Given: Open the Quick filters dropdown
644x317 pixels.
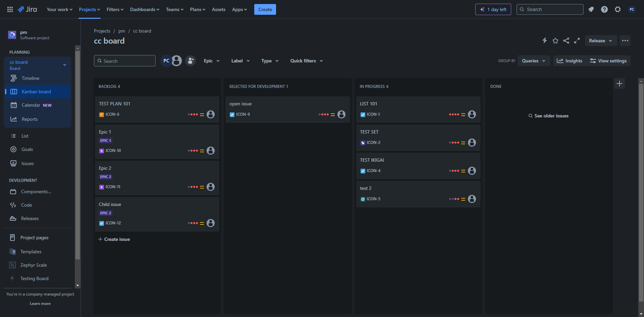Looking at the screenshot, I should pos(307,61).
